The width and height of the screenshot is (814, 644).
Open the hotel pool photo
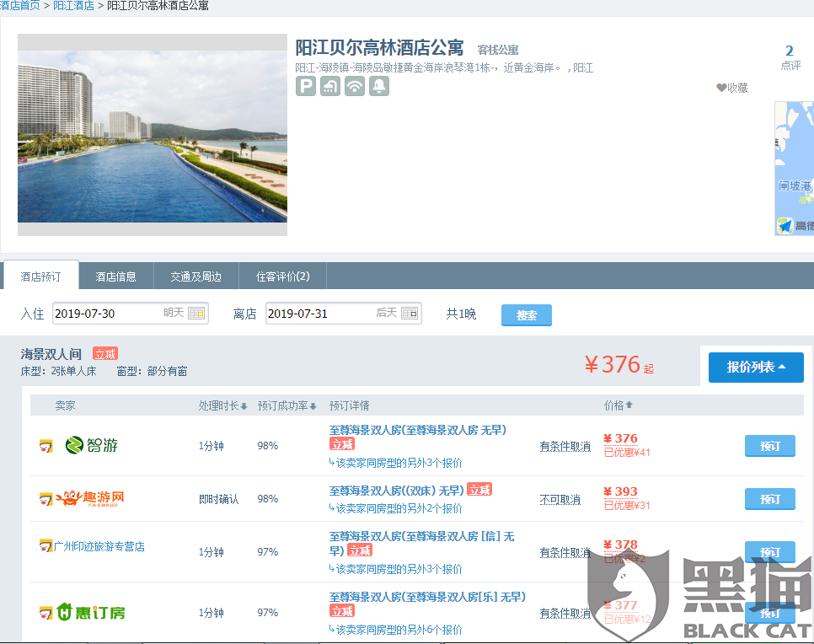[153, 135]
